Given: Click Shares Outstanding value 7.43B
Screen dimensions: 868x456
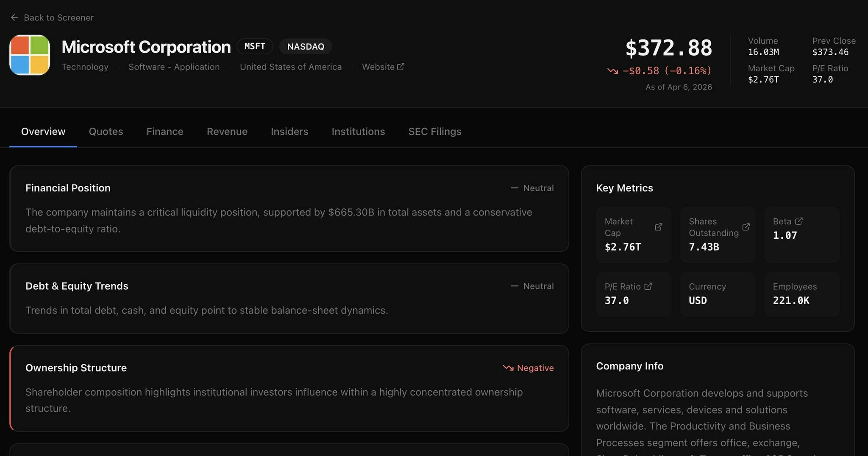Looking at the screenshot, I should pyautogui.click(x=704, y=247).
